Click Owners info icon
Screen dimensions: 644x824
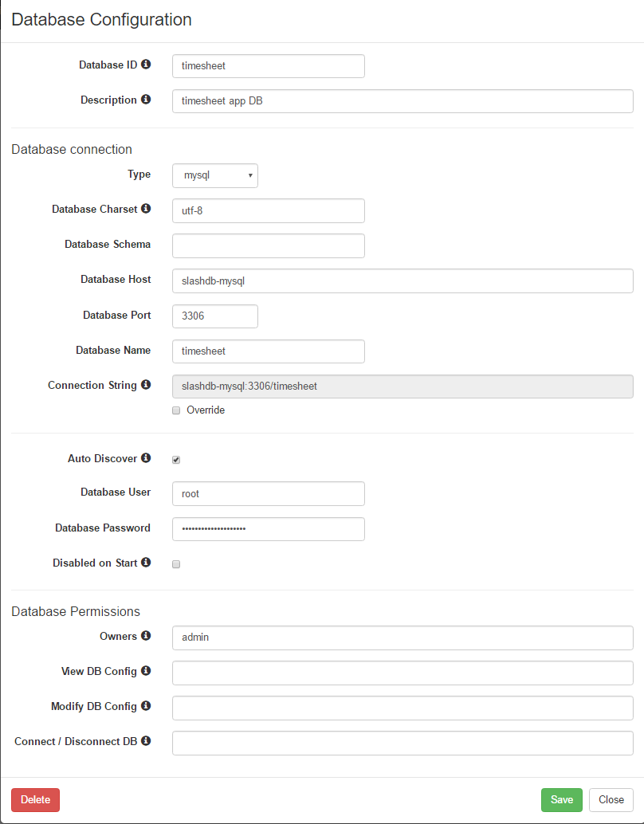click(x=146, y=635)
